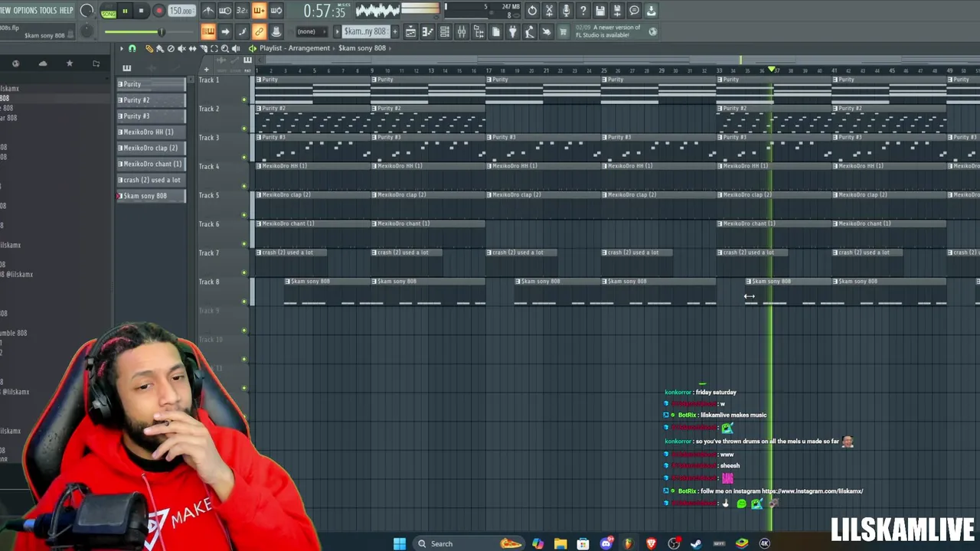The width and height of the screenshot is (980, 551).
Task: Select MexikoDro HH (1) in pattern picker
Action: click(151, 132)
